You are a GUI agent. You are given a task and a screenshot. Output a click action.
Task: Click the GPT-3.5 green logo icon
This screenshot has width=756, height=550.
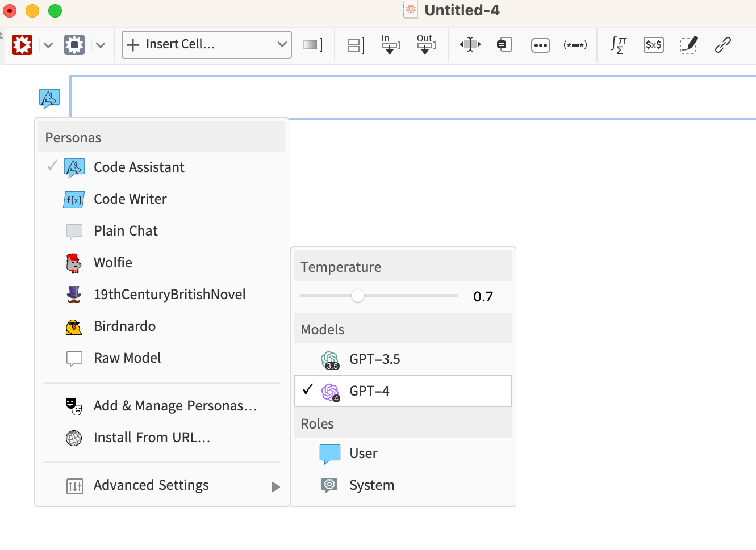(330, 360)
